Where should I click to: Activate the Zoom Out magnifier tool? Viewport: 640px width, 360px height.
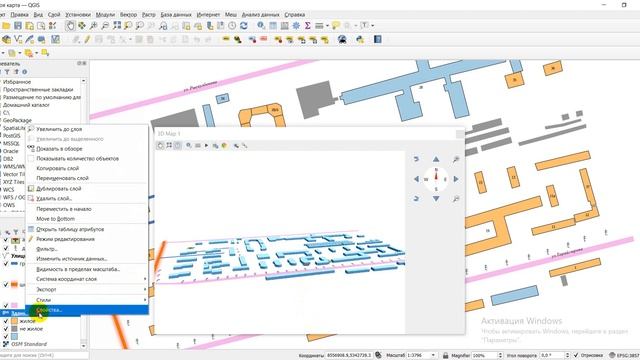(x=105, y=26)
